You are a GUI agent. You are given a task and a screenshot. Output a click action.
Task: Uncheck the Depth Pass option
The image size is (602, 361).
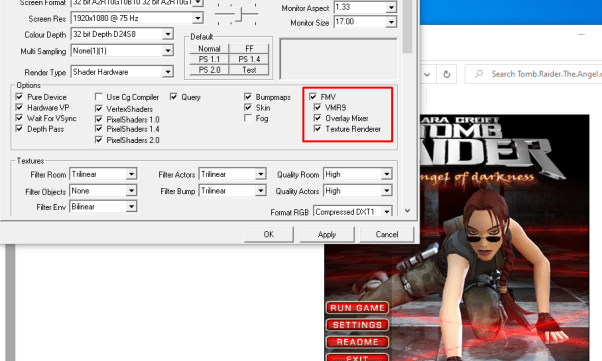coord(19,129)
